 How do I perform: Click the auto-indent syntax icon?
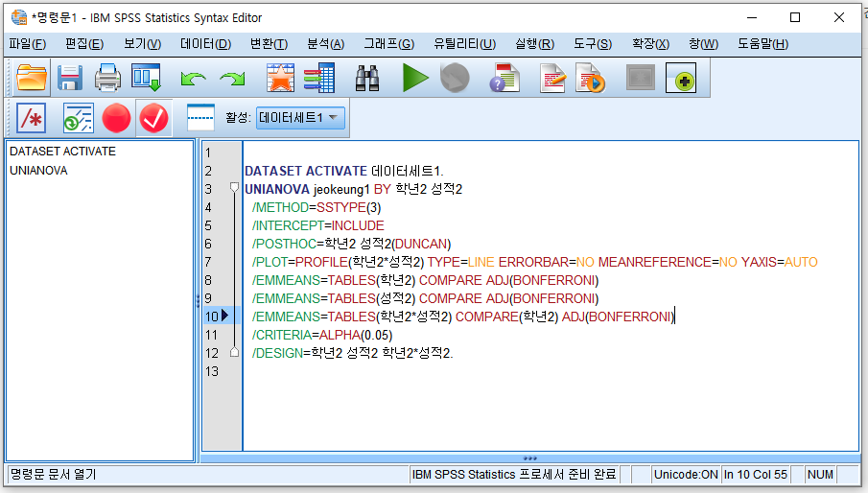click(x=78, y=118)
